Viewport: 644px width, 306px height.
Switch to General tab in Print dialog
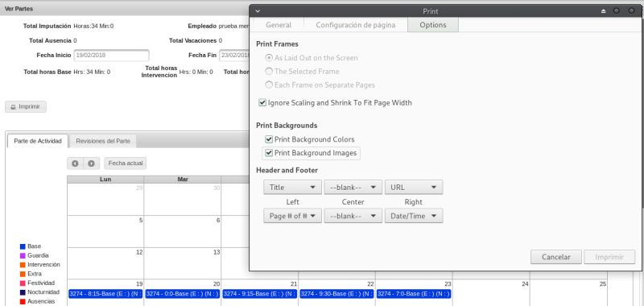[x=279, y=25]
